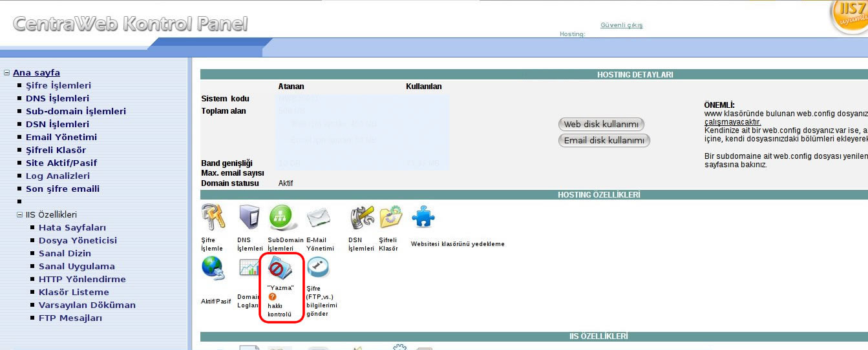The width and height of the screenshot is (868, 350).
Task: Click the Web disk kullanımı button
Action: [x=601, y=124]
